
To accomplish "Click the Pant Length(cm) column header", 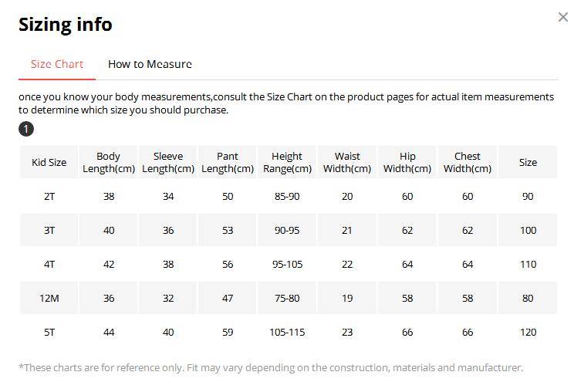I will pyautogui.click(x=228, y=163).
